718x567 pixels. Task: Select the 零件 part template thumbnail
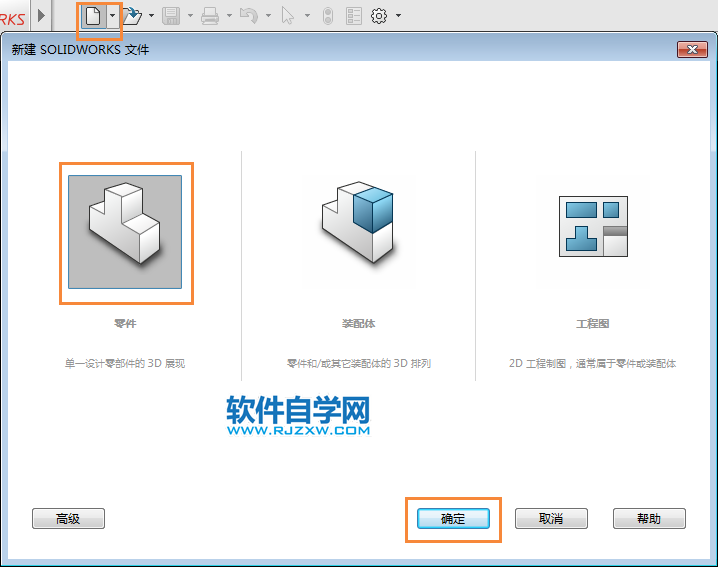[x=125, y=232]
